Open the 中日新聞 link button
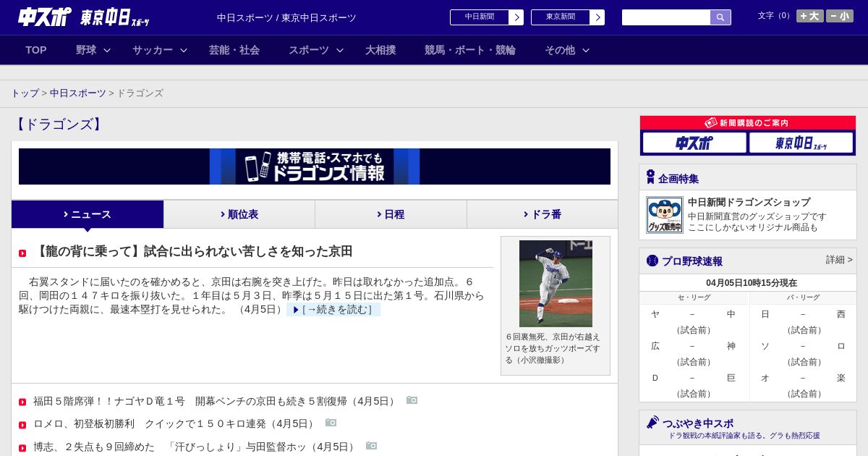Viewport: 868px width, 456px height. 487,17
